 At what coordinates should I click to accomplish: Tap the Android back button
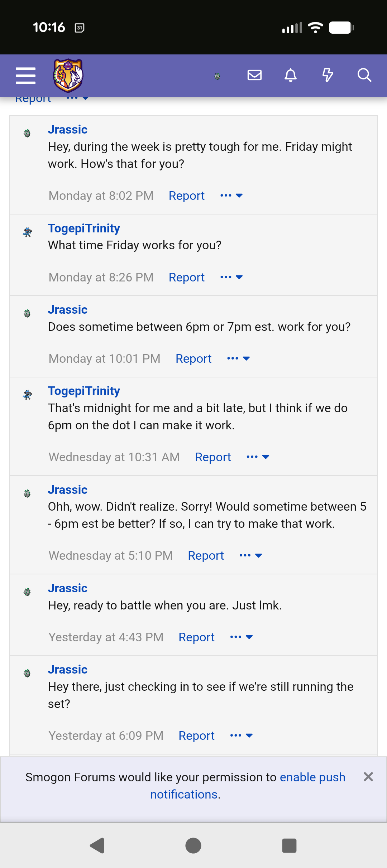pos(97,845)
